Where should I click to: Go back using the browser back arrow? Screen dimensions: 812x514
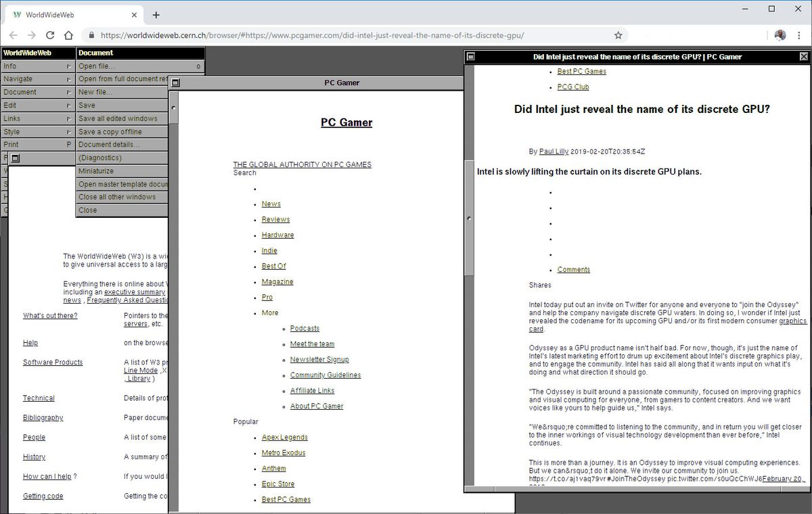[14, 34]
